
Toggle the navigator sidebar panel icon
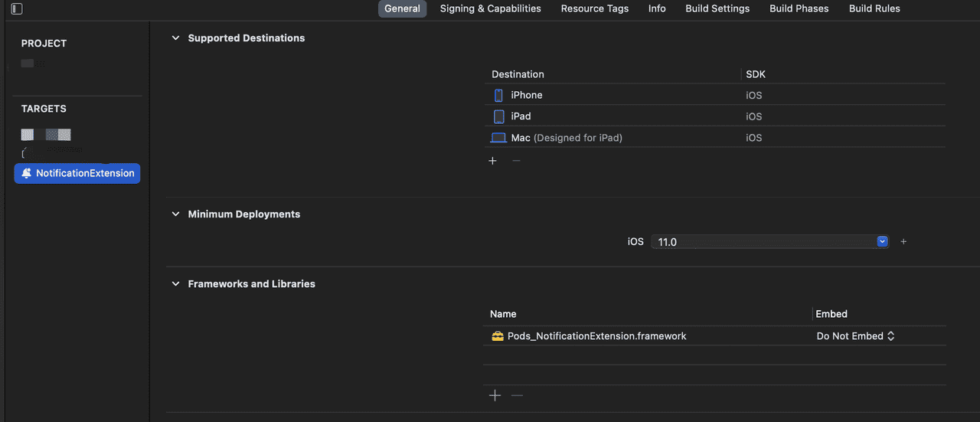pyautogui.click(x=17, y=9)
